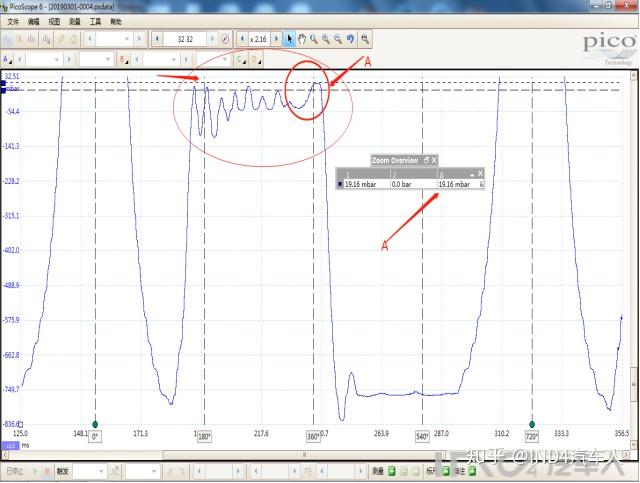The width and height of the screenshot is (640, 483).
Task: Decrease the horizontal zoom factor
Action: (242, 39)
